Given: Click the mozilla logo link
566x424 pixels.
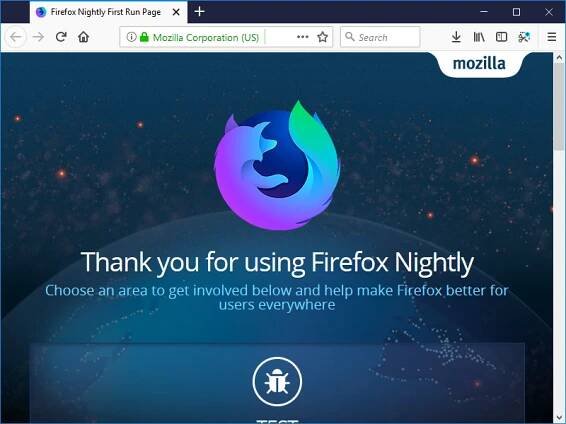Looking at the screenshot, I should [479, 64].
